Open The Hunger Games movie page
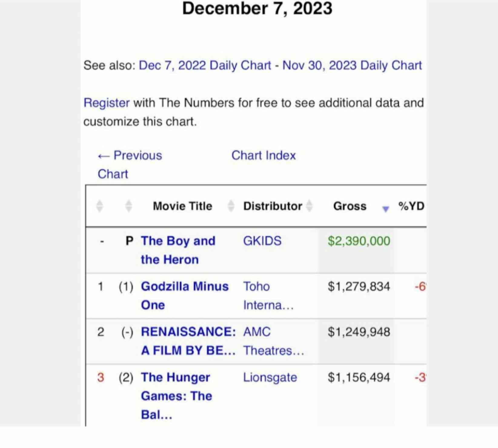Screen dimensions: 498x448 pyautogui.click(x=177, y=396)
